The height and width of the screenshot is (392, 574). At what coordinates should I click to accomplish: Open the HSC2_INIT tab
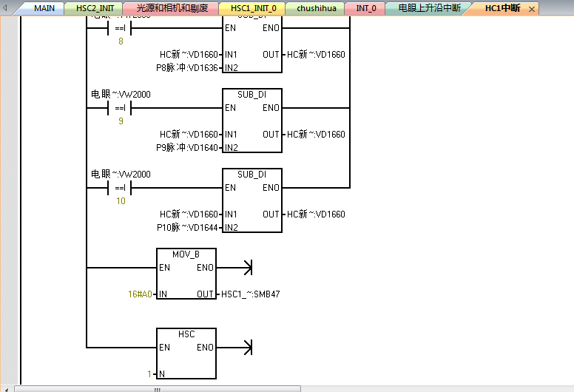tap(95, 8)
